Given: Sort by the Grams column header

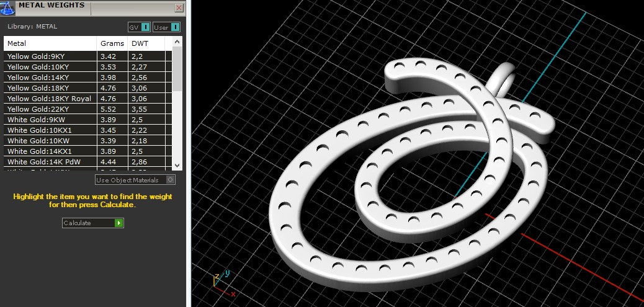Looking at the screenshot, I should (112, 43).
